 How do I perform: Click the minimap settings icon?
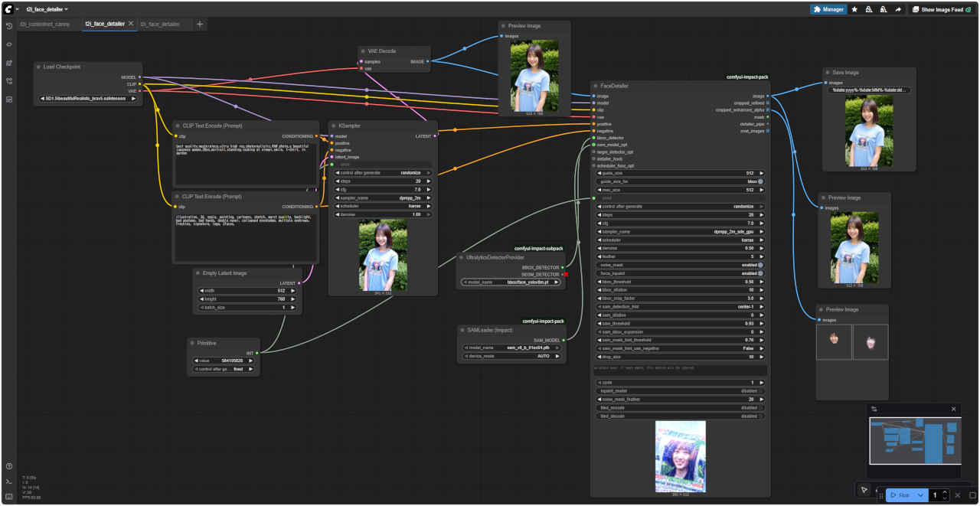click(874, 409)
